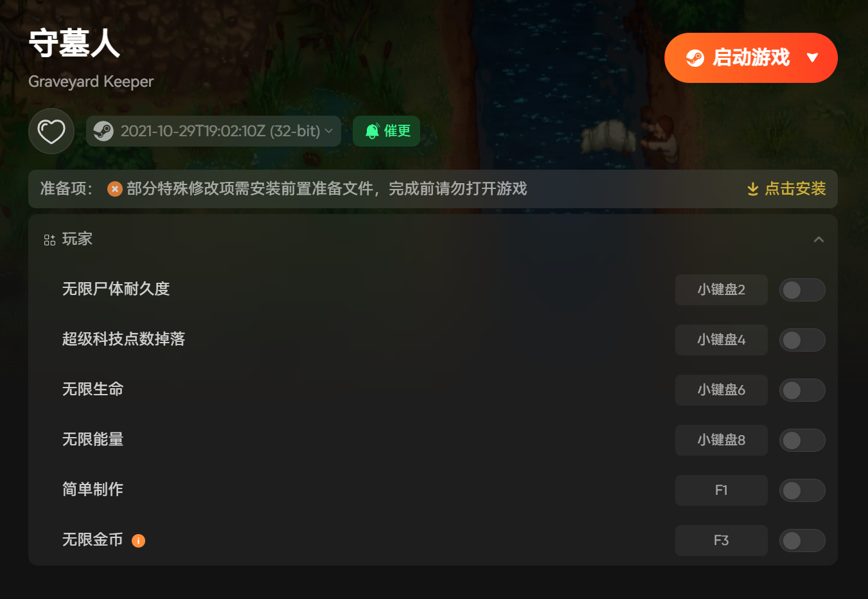Collapse the 玩家 section chevron
Image resolution: width=868 pixels, height=599 pixels.
[819, 240]
